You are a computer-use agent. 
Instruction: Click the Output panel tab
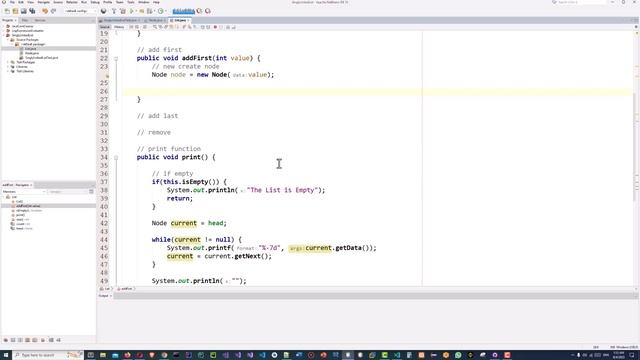104,296
